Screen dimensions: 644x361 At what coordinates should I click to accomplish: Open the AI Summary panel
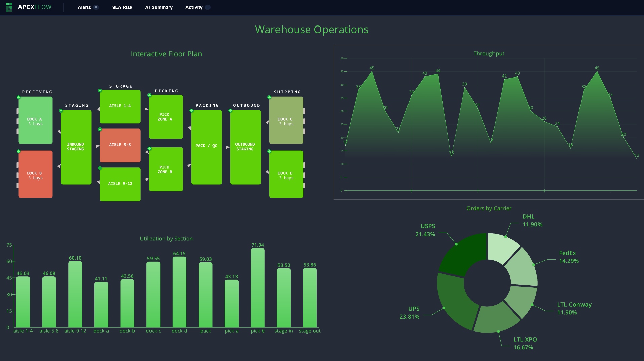(159, 7)
